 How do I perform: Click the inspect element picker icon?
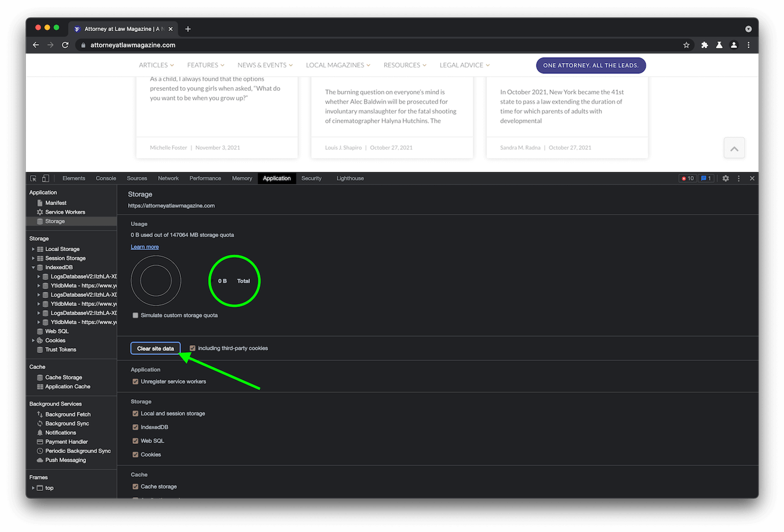33,178
